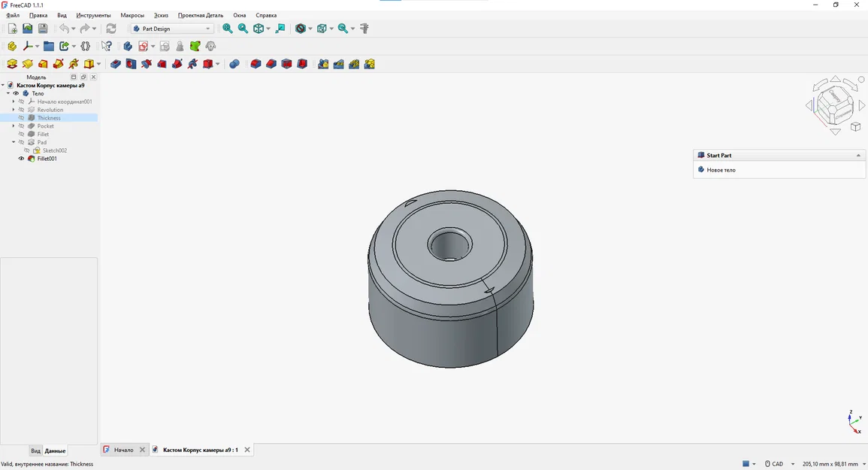Click the Fit Selection zoom icon

tap(243, 29)
